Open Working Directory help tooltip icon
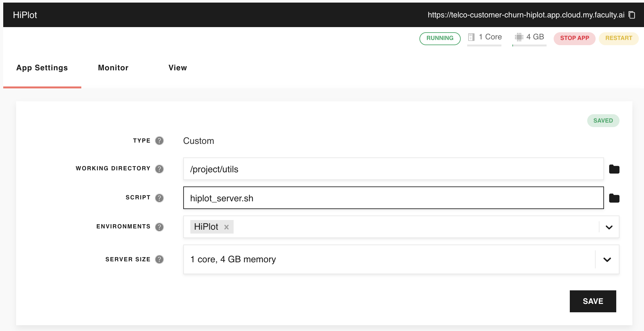This screenshot has height=331, width=644. (x=159, y=169)
